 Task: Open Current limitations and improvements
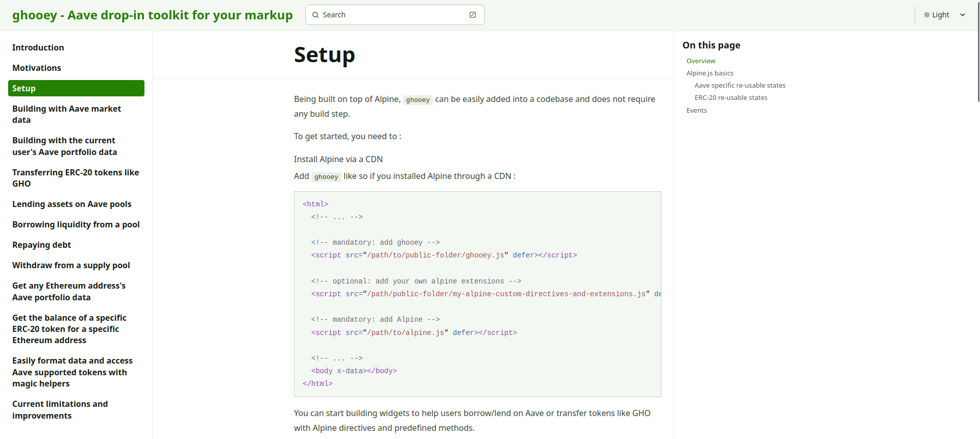(76, 410)
